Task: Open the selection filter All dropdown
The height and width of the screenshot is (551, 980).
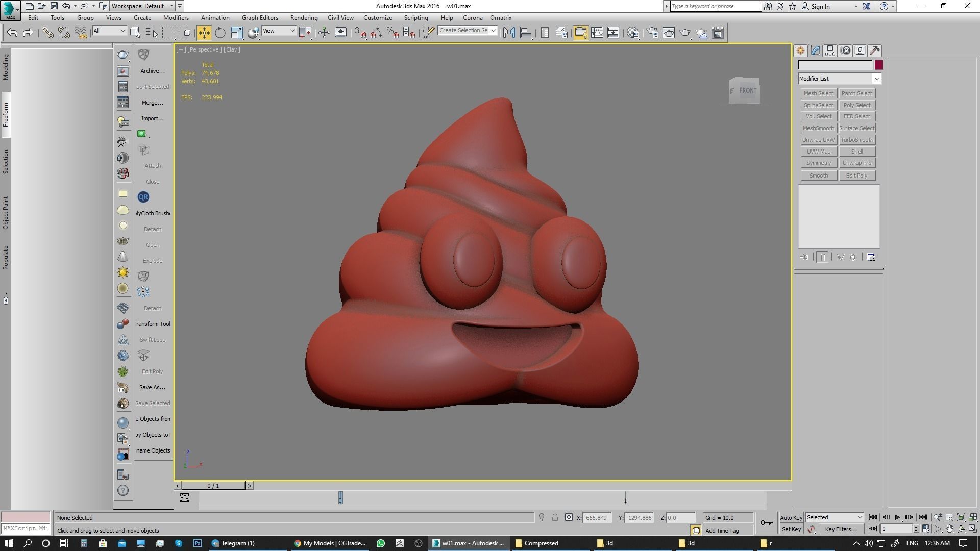Action: pyautogui.click(x=109, y=31)
